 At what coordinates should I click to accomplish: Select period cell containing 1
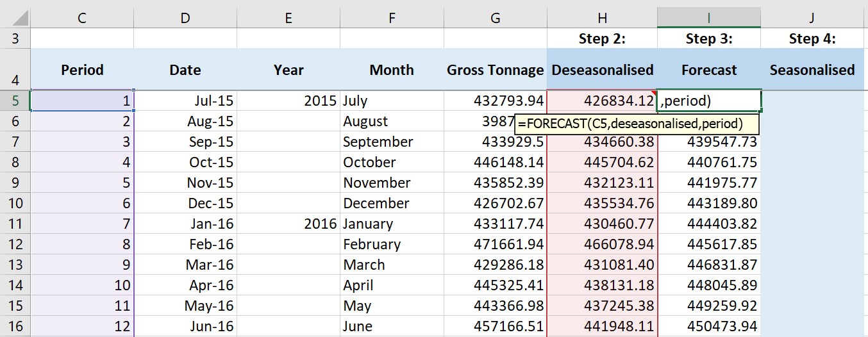(x=82, y=101)
